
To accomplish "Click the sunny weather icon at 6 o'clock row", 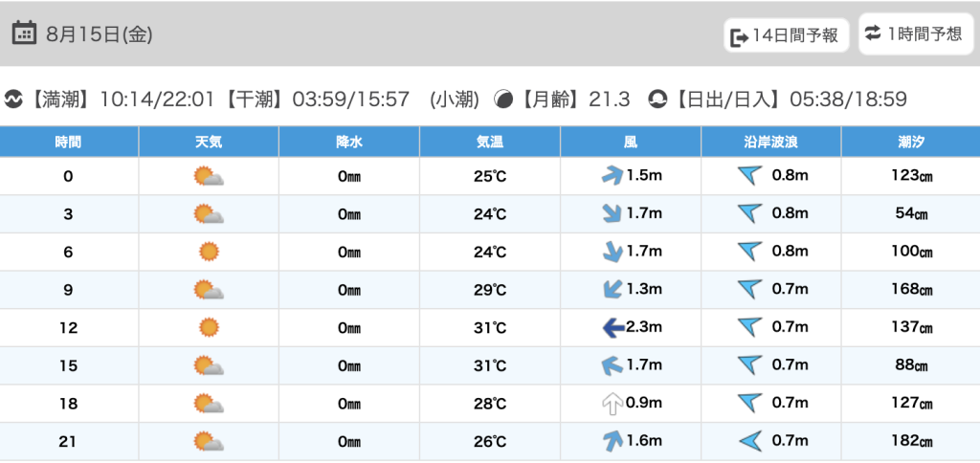I will pos(209,252).
